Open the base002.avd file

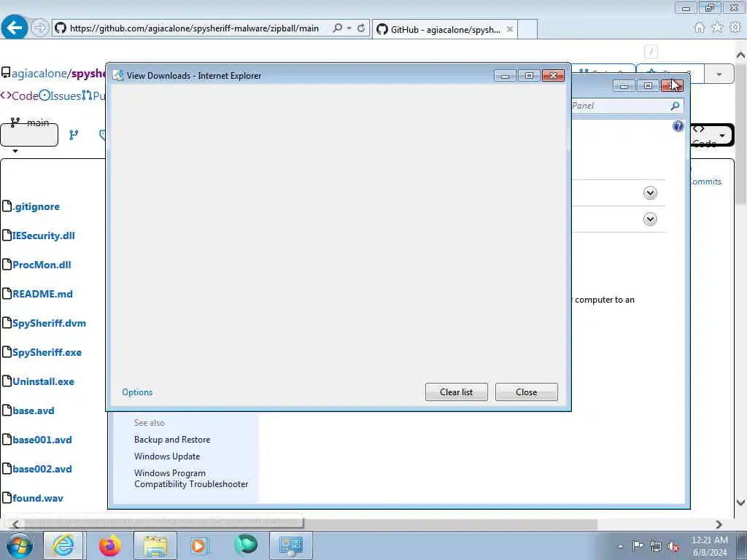tap(42, 469)
